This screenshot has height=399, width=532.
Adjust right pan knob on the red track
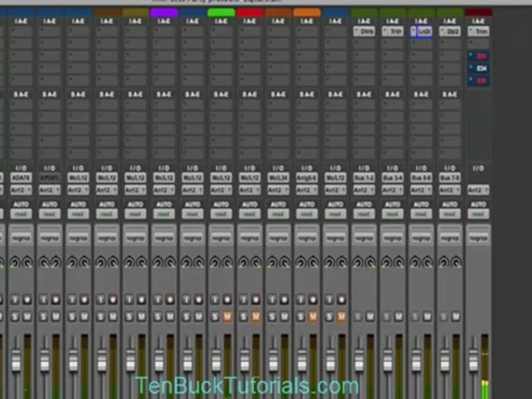click(x=256, y=262)
